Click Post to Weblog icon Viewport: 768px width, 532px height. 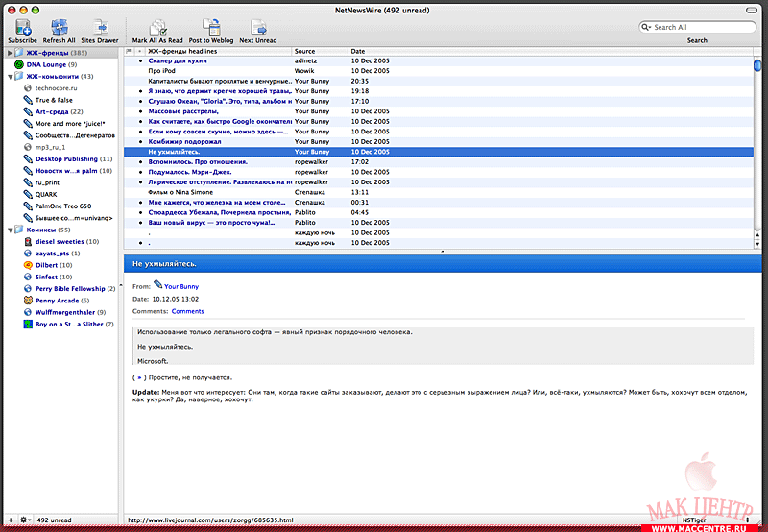[211, 28]
